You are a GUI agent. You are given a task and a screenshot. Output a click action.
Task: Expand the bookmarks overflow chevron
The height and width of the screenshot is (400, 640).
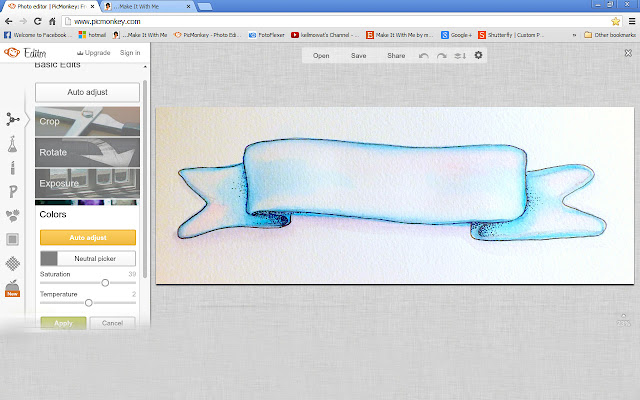574,35
